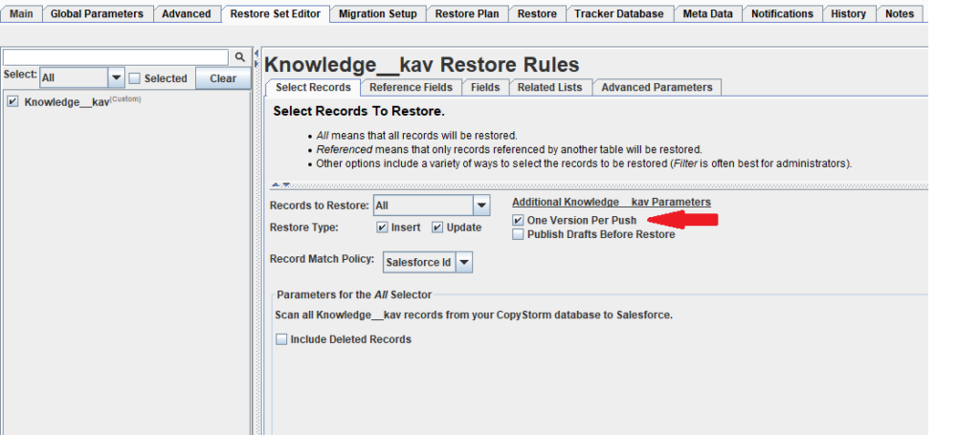Open the Reference Fields sub-tab
980x435 pixels.
[x=412, y=87]
